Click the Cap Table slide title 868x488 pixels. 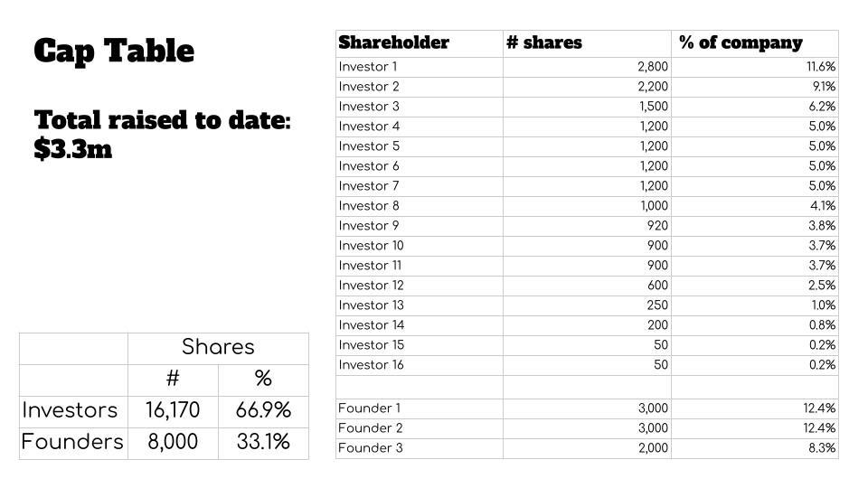(114, 51)
